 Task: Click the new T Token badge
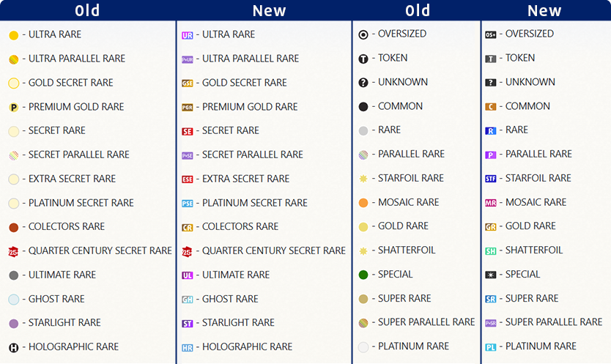coord(491,59)
